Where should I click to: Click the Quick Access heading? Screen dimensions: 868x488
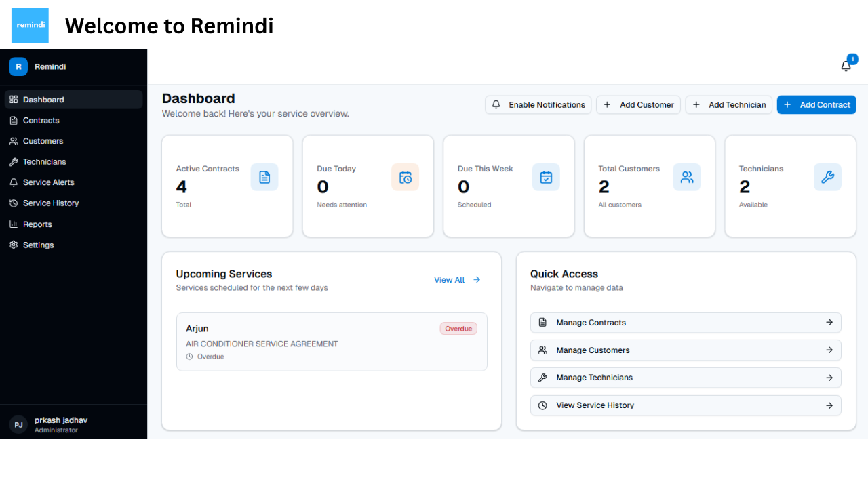[x=564, y=274]
